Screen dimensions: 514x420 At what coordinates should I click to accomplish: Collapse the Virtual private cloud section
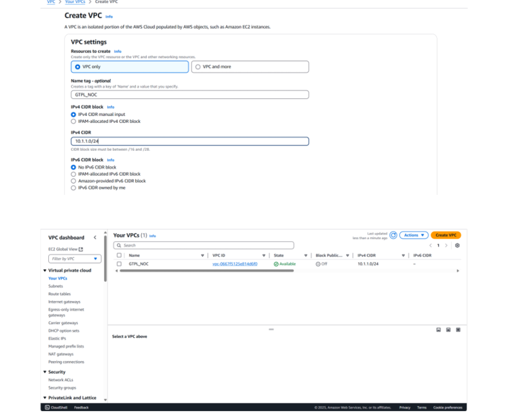pyautogui.click(x=45, y=270)
